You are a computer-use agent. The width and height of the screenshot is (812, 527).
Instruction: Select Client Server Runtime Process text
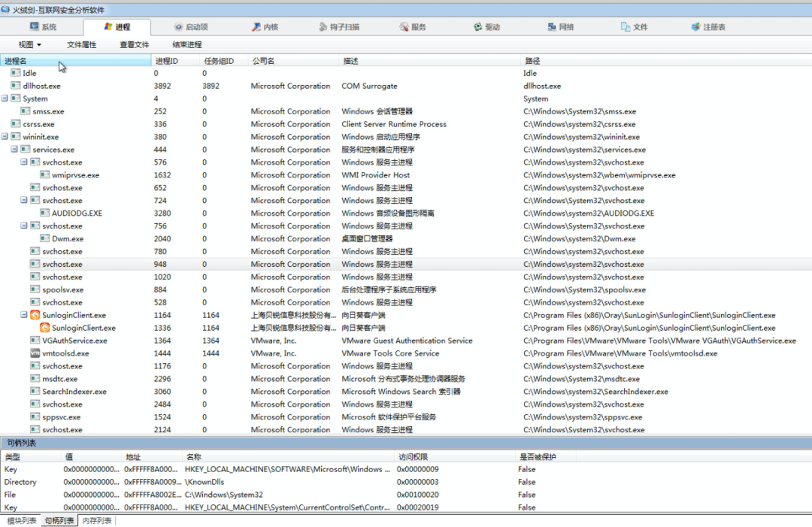[393, 124]
